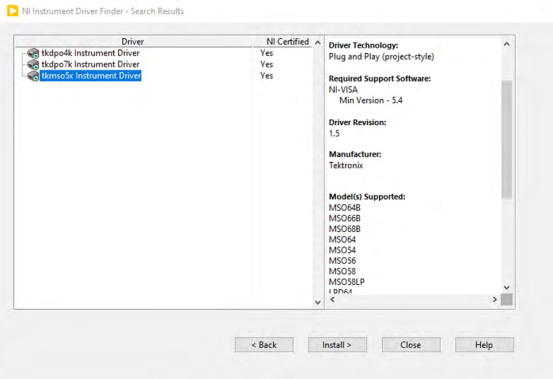Click details panel scroll left arrow
Screen dimensions: 553x379
[333, 299]
